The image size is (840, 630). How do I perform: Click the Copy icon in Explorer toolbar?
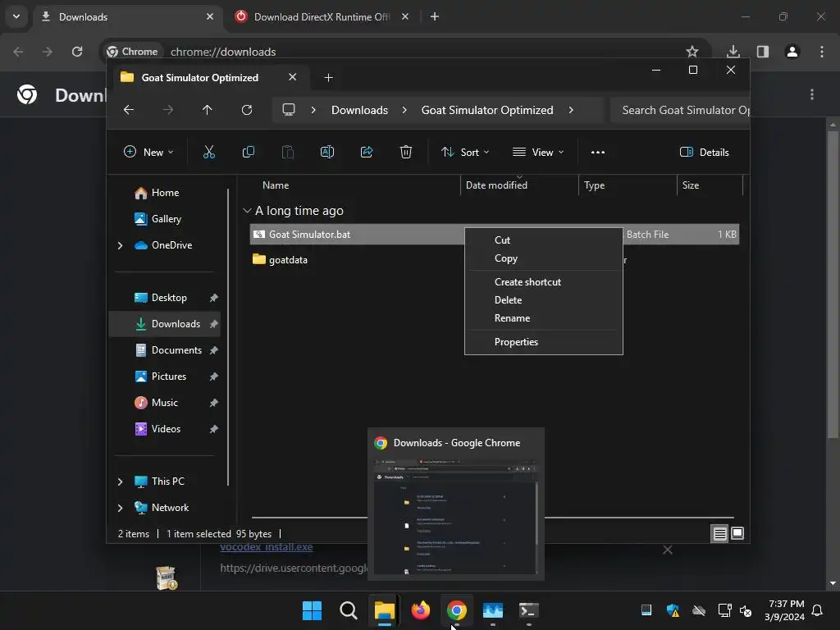tap(248, 152)
